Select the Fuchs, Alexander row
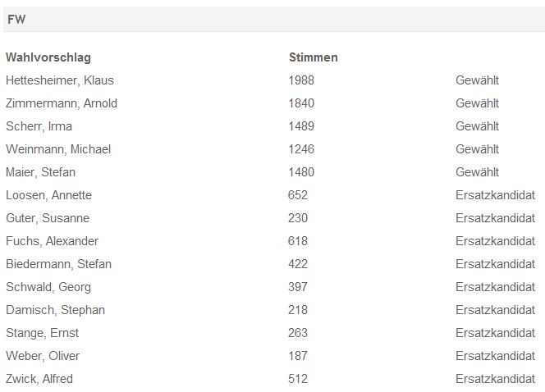545x392 pixels. (274, 241)
